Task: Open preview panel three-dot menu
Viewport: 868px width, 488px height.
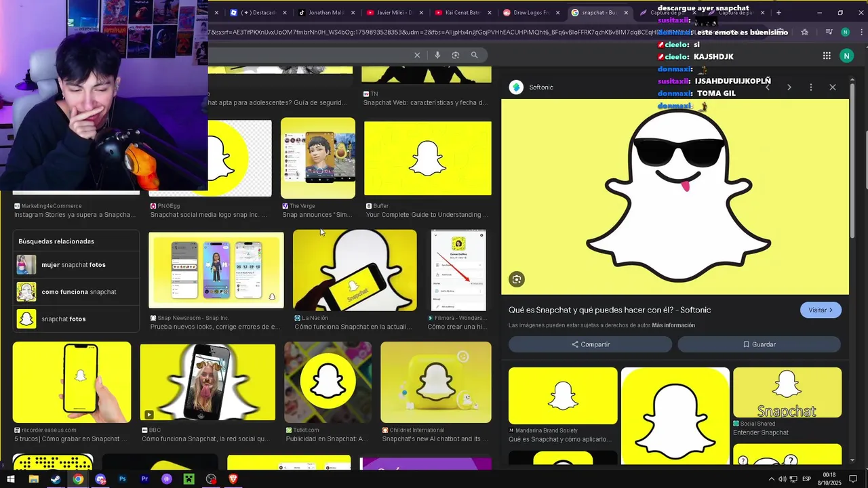Action: pyautogui.click(x=811, y=87)
